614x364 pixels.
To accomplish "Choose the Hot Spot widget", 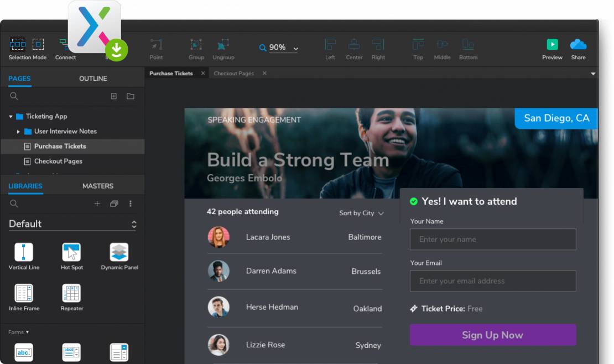I will click(71, 253).
